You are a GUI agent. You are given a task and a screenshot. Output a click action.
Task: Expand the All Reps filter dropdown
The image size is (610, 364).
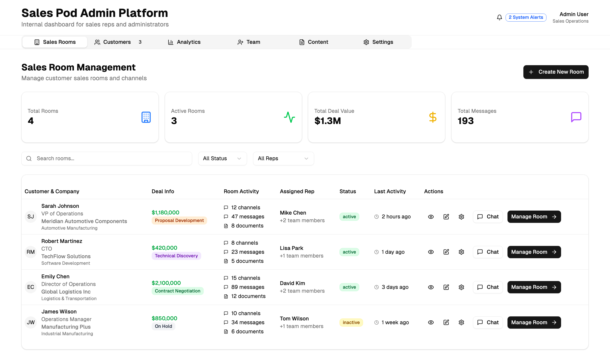point(283,159)
